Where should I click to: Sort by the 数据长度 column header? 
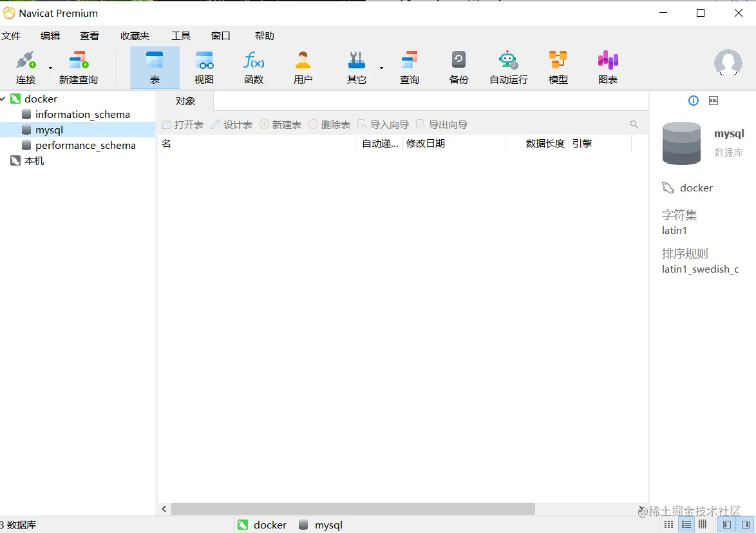tap(536, 143)
